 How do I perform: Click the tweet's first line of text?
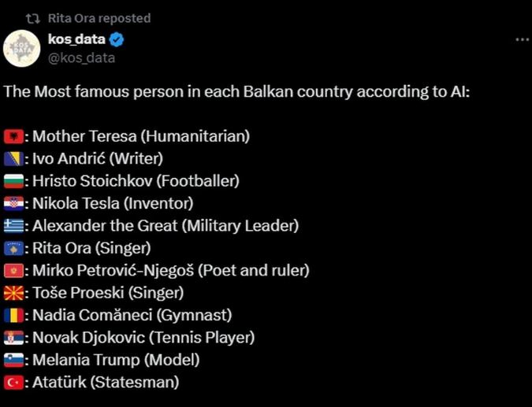point(236,92)
